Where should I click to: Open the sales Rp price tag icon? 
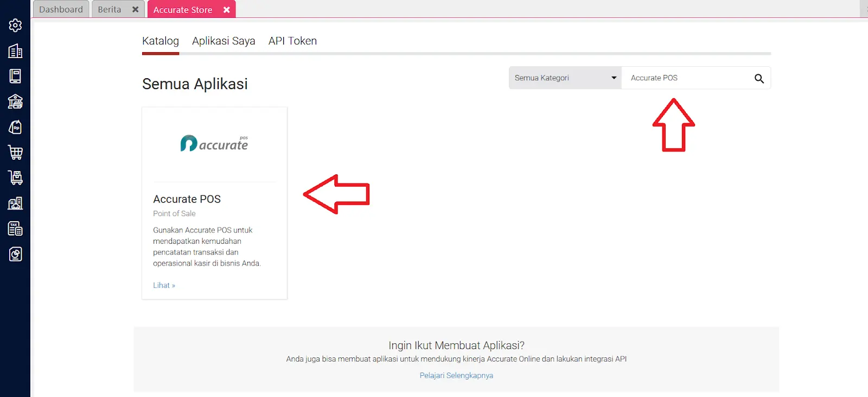(x=15, y=127)
